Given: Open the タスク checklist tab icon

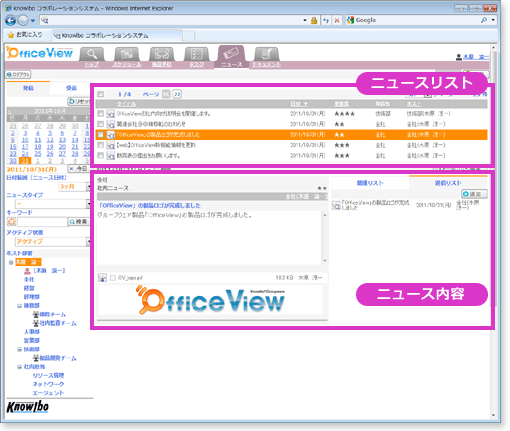Looking at the screenshot, I should (197, 54).
